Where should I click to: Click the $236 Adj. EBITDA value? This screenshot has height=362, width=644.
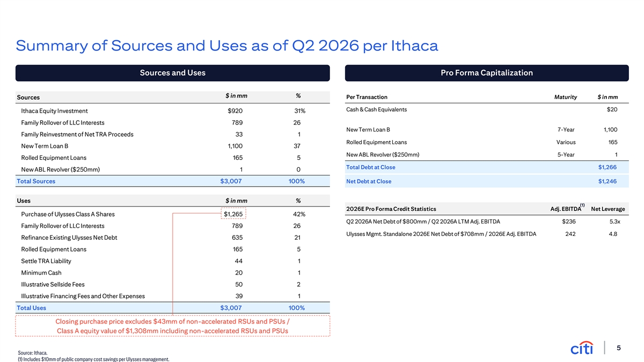(x=568, y=221)
